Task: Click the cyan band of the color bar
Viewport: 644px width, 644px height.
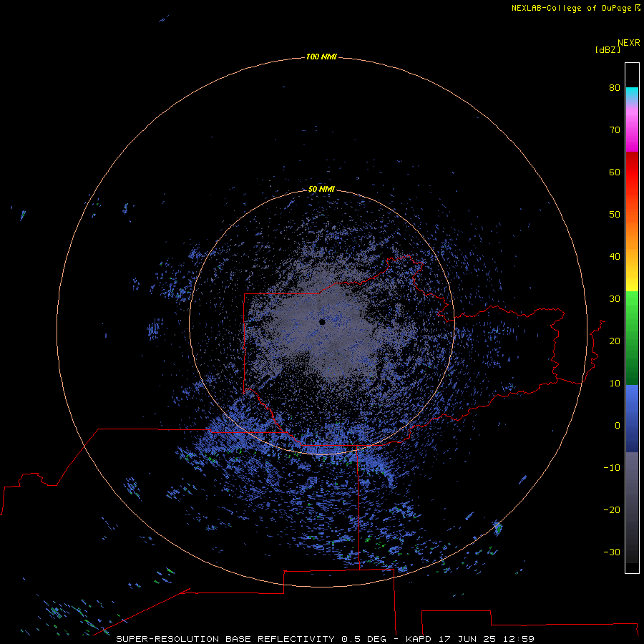Action: tap(632, 93)
